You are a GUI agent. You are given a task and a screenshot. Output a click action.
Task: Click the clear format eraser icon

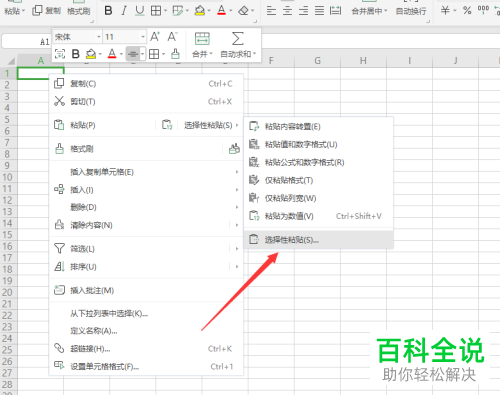[243, 11]
